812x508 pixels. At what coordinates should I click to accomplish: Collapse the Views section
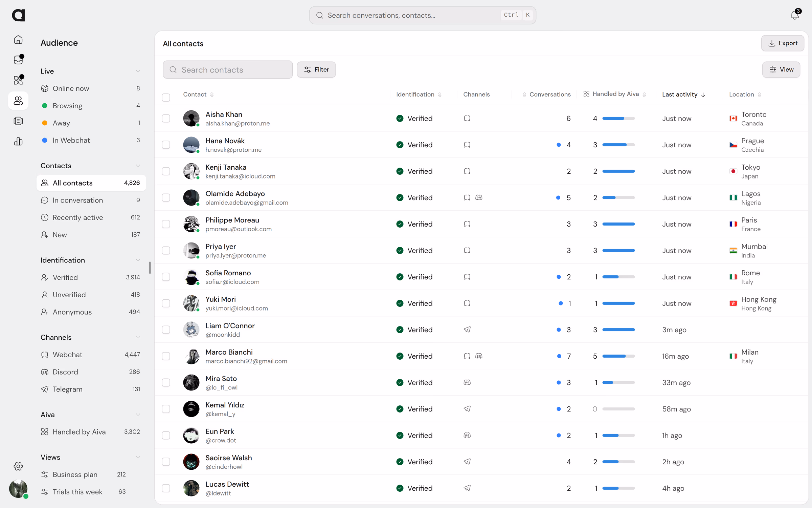point(138,457)
